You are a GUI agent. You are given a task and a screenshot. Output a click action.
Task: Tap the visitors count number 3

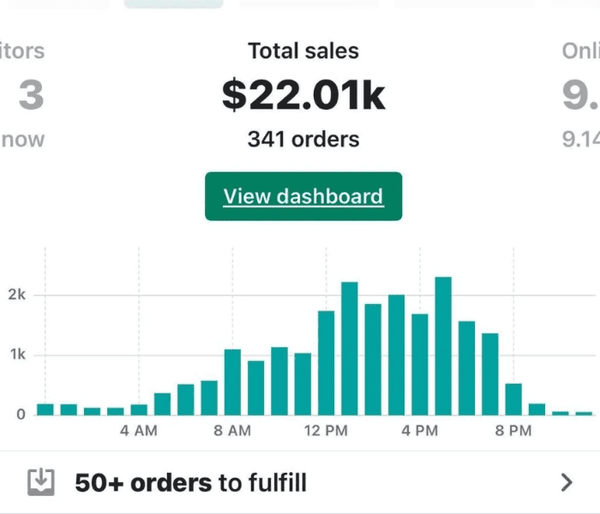(x=31, y=96)
